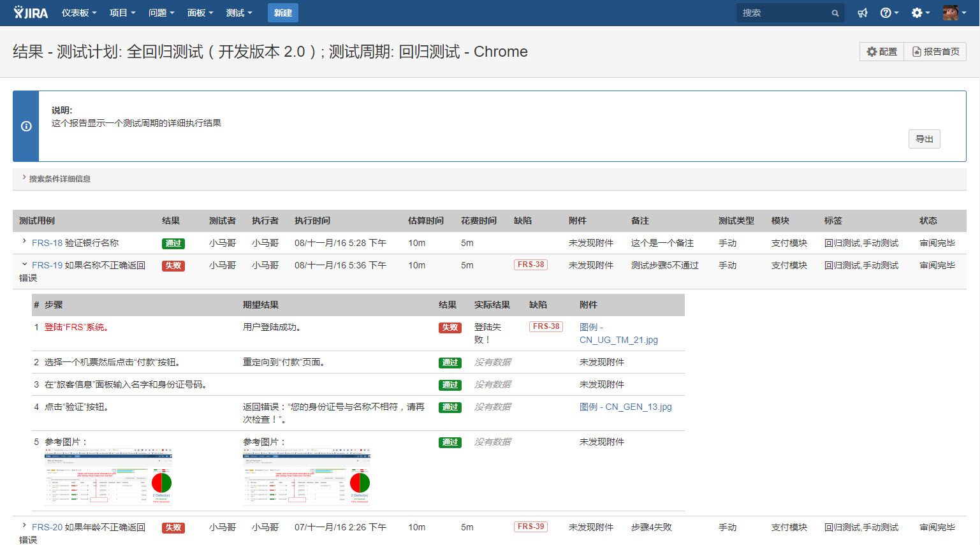Open the FRS-19 test case link
The height and width of the screenshot is (545, 980).
[x=47, y=265]
